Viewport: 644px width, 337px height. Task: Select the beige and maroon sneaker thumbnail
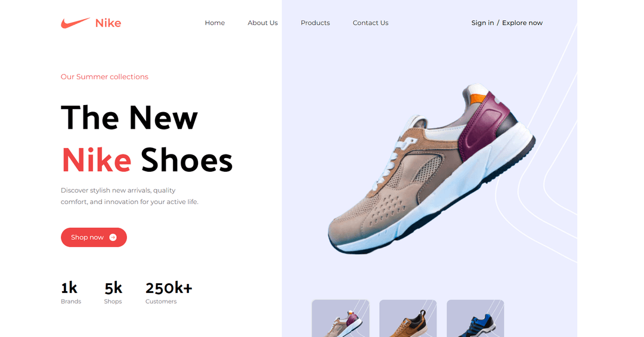(x=340, y=319)
